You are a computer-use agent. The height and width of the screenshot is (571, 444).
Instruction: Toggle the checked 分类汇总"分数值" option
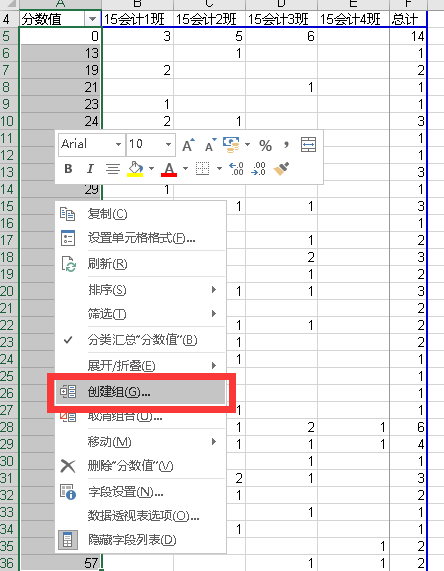141,340
